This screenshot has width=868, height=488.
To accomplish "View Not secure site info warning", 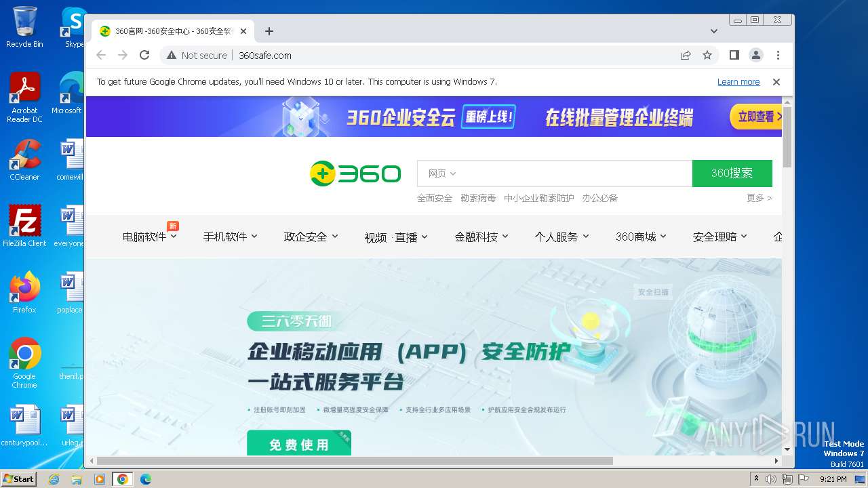I will coord(197,56).
